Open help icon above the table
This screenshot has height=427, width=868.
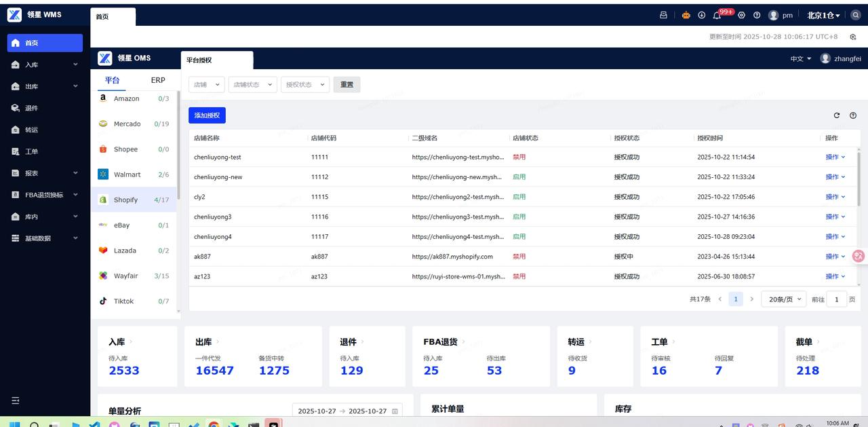tap(853, 115)
